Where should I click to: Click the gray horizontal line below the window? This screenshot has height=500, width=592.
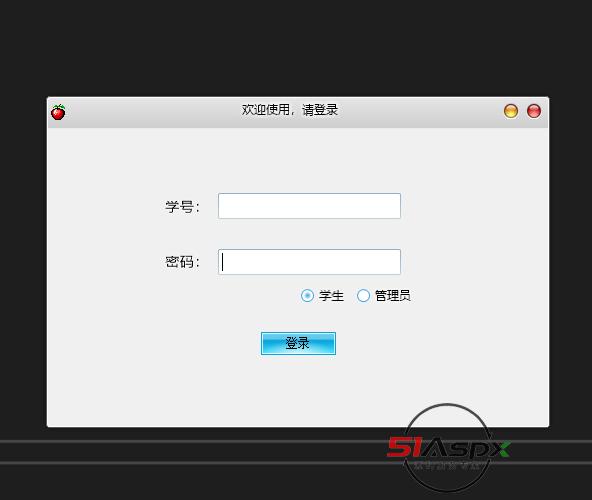click(x=189, y=441)
